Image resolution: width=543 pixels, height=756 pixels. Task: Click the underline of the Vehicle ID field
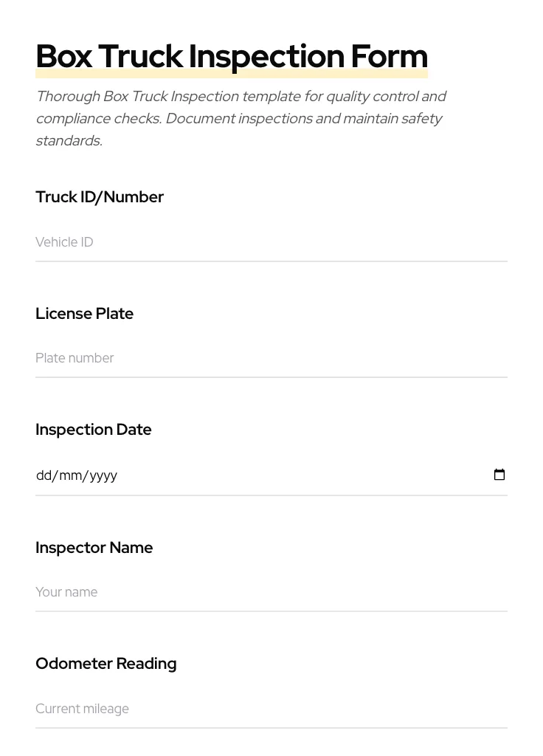click(271, 261)
